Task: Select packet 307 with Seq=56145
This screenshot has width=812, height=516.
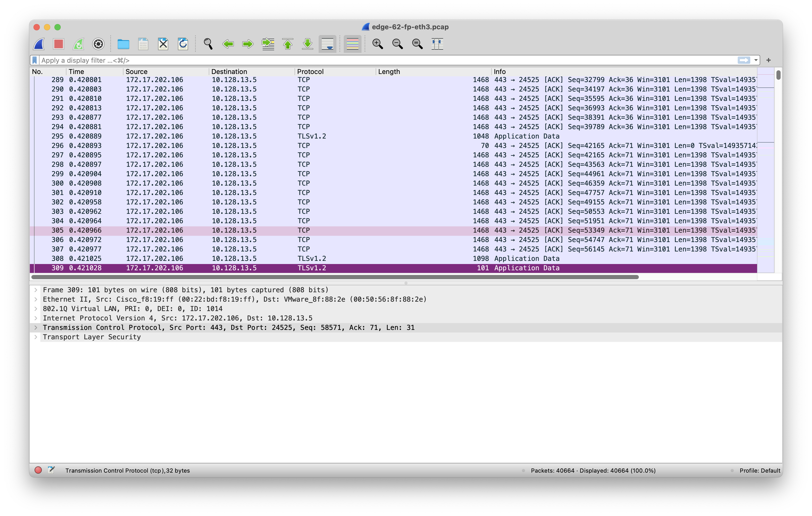Action: pos(393,249)
